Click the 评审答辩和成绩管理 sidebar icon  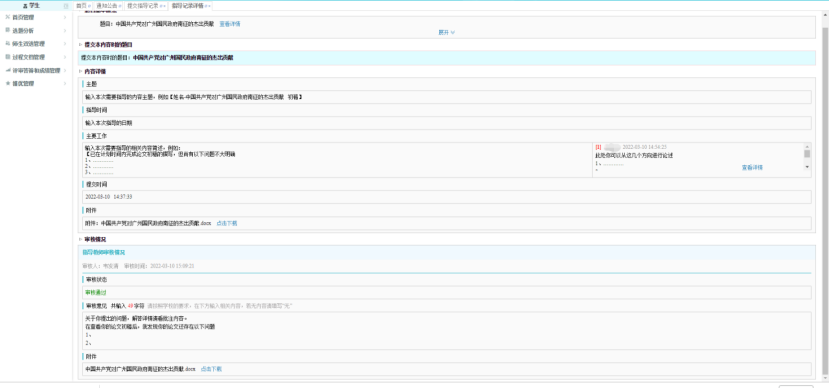click(x=7, y=70)
